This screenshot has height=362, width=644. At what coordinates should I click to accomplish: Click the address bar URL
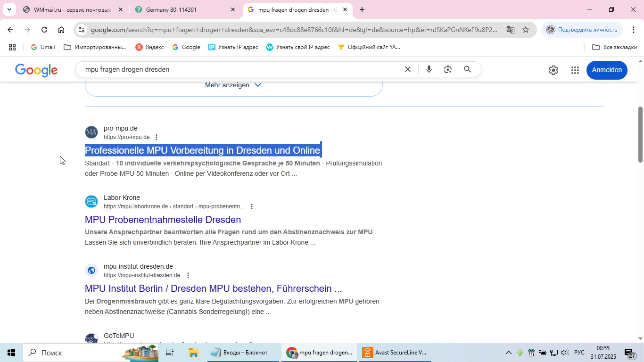pos(294,30)
